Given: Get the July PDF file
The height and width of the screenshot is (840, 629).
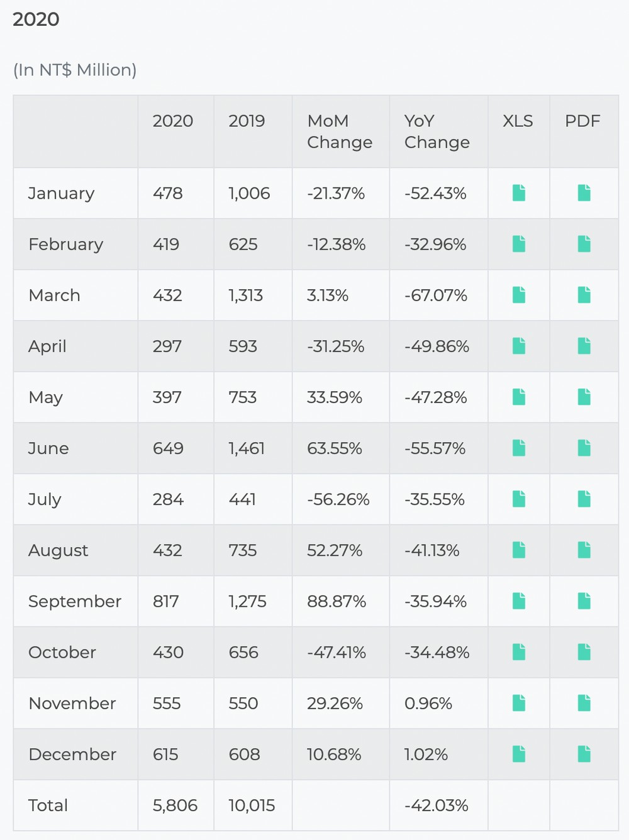Looking at the screenshot, I should tap(584, 499).
